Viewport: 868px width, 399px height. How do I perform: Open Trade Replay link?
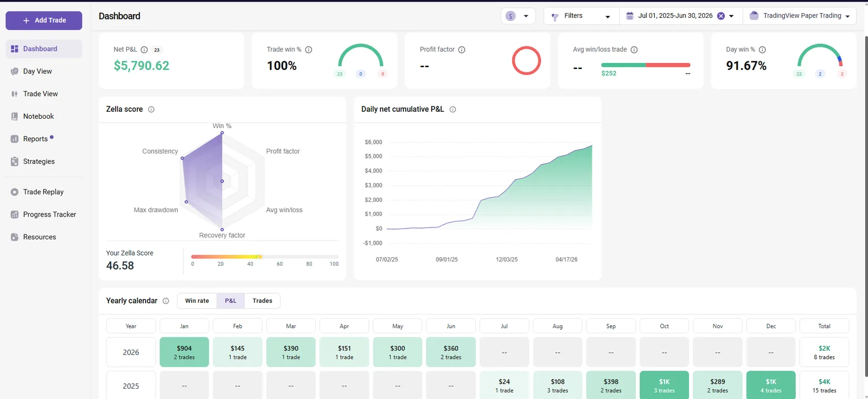coord(44,192)
